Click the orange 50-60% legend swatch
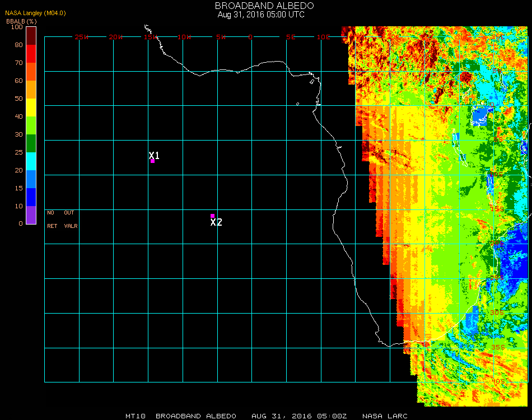The width and height of the screenshot is (532, 420). 31,90
